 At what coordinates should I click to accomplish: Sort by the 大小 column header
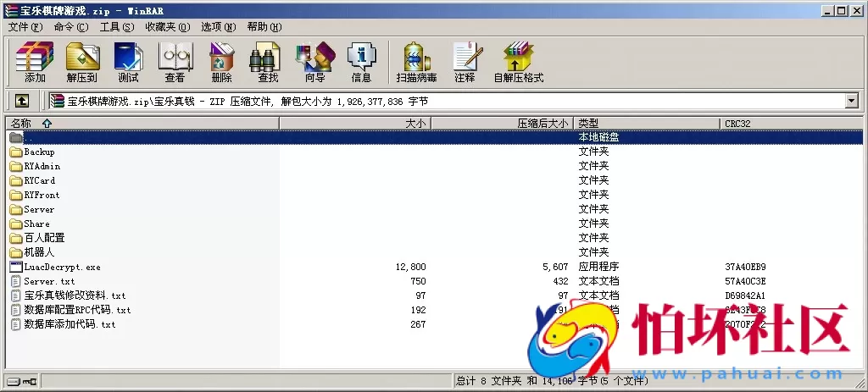click(x=355, y=124)
